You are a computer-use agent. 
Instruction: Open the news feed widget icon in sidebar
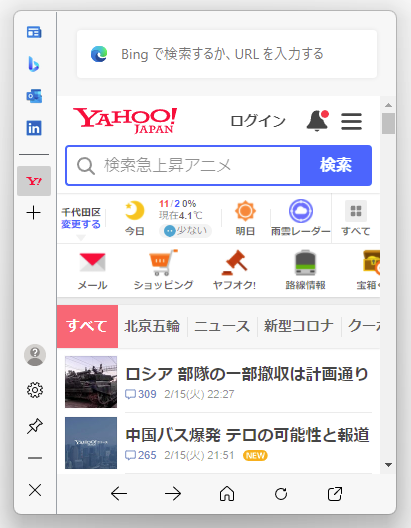(34, 32)
